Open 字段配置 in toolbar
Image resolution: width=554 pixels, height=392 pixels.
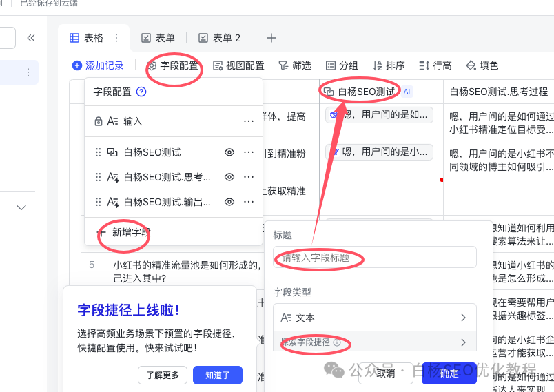click(173, 65)
